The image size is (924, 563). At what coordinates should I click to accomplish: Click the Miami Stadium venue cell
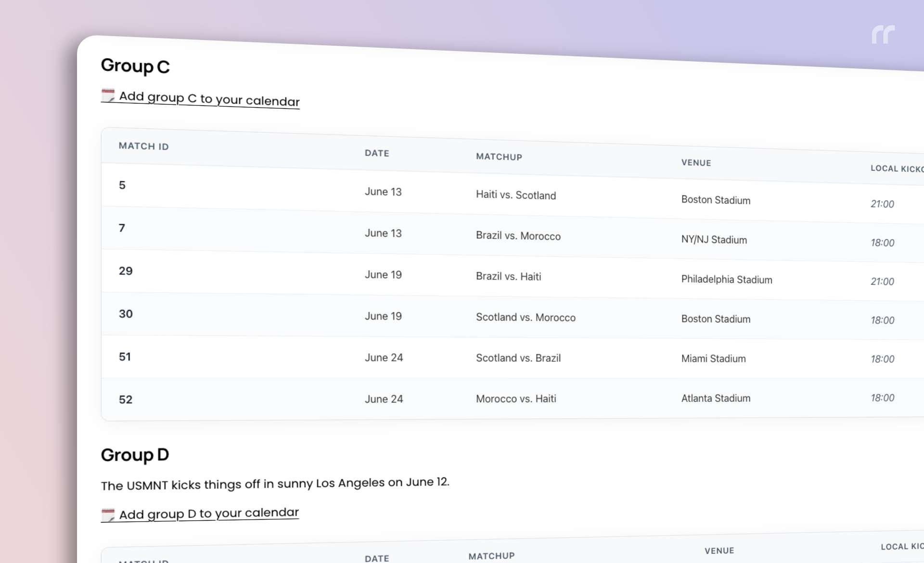pos(713,358)
